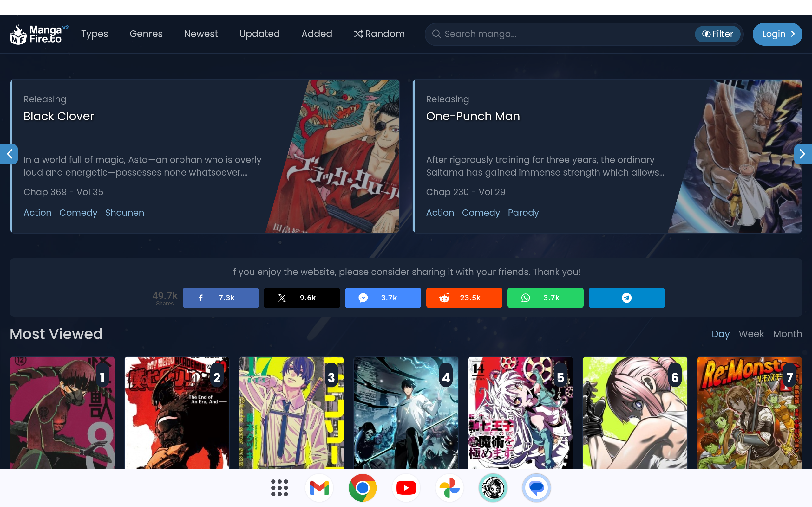This screenshot has width=812, height=507.
Task: Share through the Messenger button
Action: tap(383, 298)
